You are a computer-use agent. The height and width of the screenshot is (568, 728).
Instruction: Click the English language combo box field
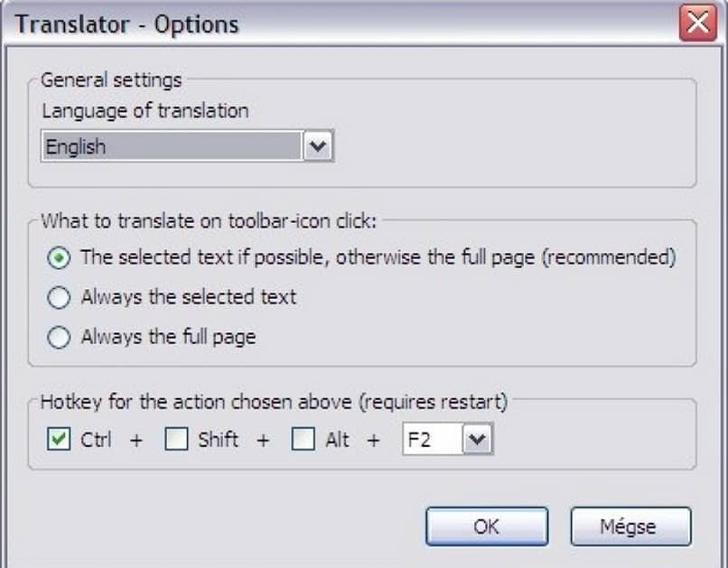click(172, 146)
